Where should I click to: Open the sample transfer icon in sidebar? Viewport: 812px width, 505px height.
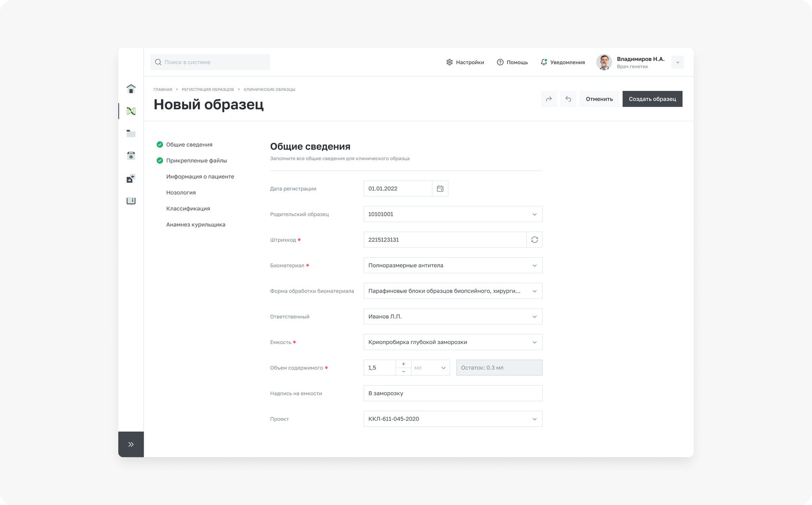point(131,178)
